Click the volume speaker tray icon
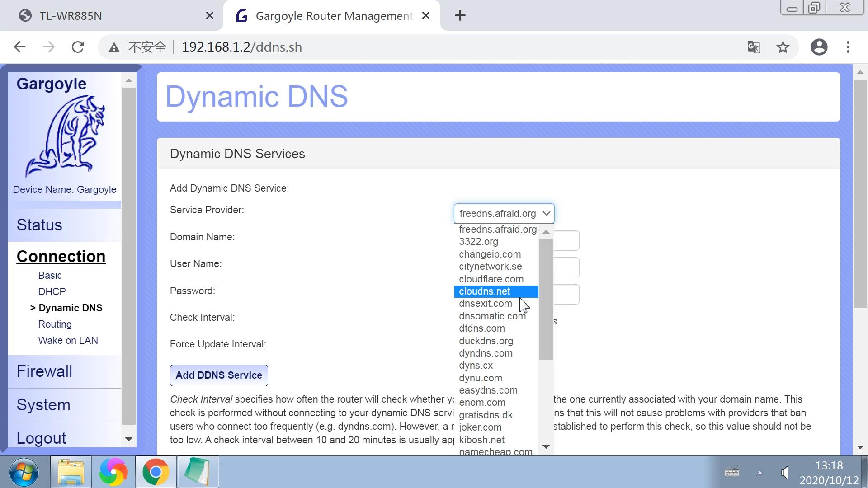Viewport: 868px width, 488px height. tap(785, 473)
